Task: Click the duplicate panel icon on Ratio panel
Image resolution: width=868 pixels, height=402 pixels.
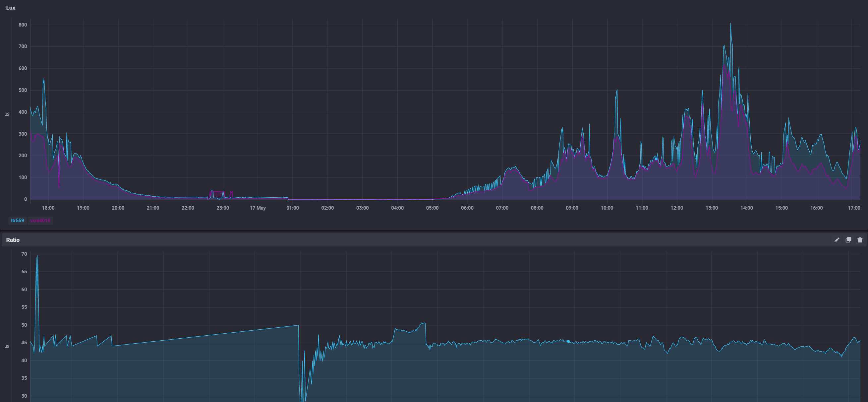Action: tap(848, 240)
